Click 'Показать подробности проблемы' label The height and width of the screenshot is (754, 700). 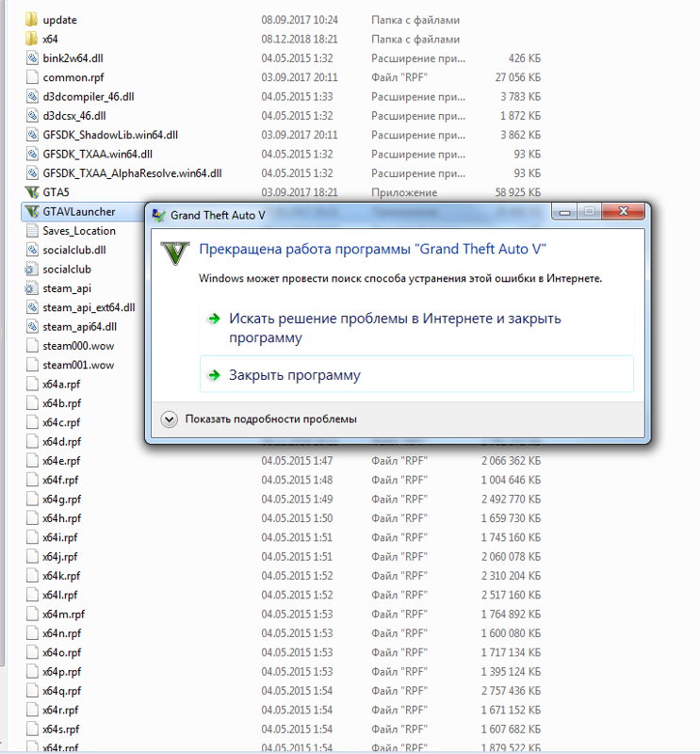coord(270,419)
